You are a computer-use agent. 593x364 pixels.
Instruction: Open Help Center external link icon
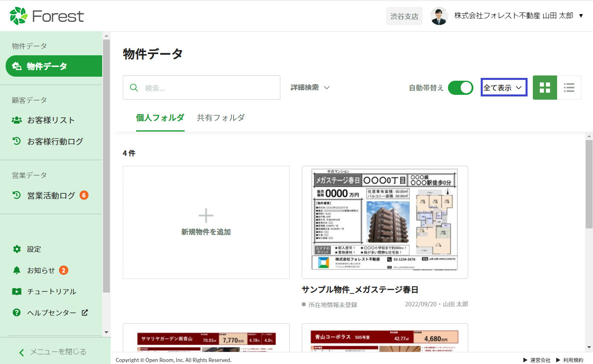[x=85, y=312]
